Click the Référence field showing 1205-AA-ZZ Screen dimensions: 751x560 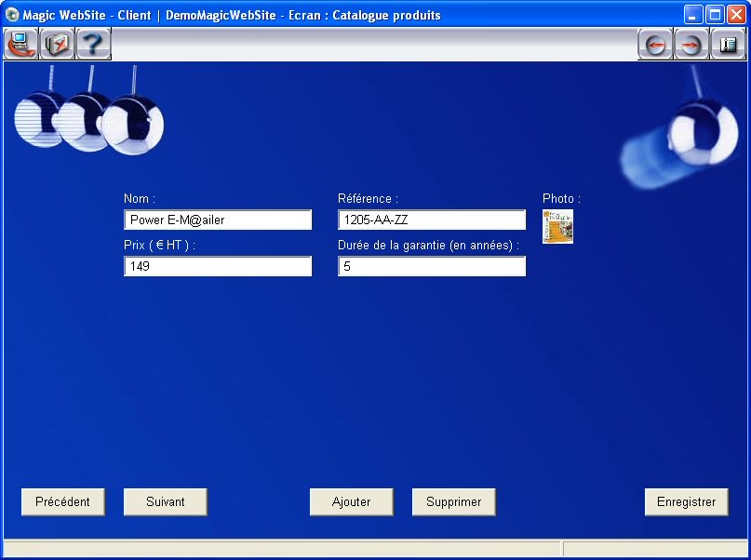click(x=432, y=220)
